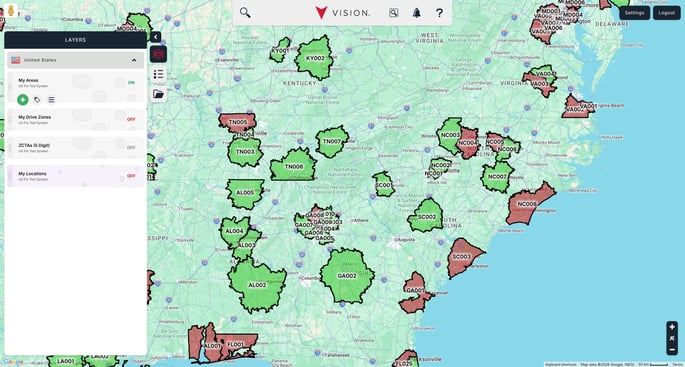Select the My Drive Zones layer row
Screen dimensions: 685x367
pos(76,119)
